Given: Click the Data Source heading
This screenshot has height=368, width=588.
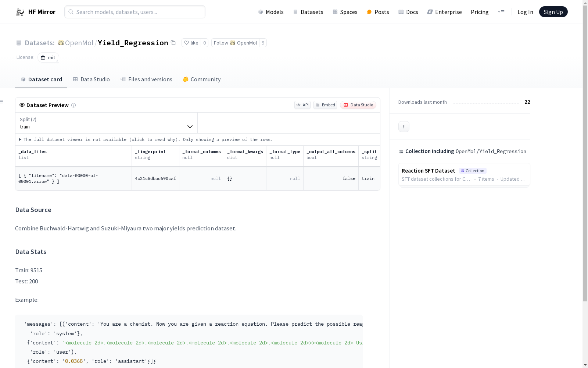Looking at the screenshot, I should click(33, 210).
